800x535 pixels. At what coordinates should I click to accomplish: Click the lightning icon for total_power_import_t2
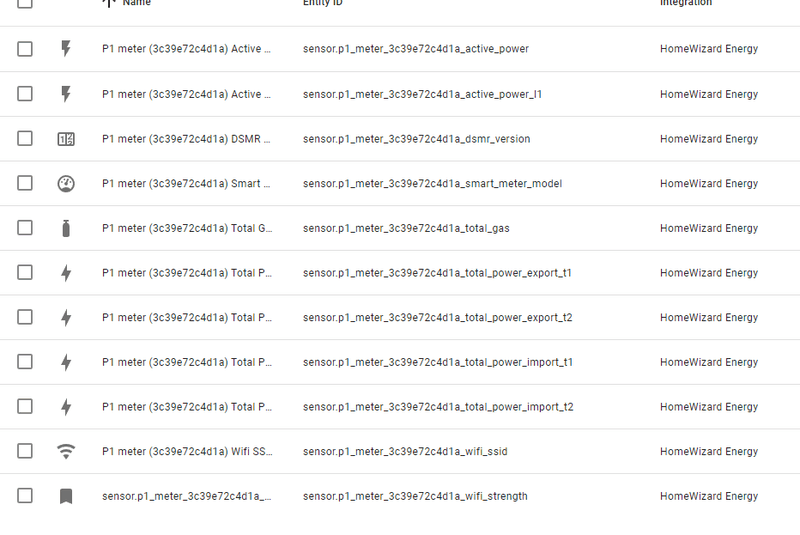[x=66, y=407]
